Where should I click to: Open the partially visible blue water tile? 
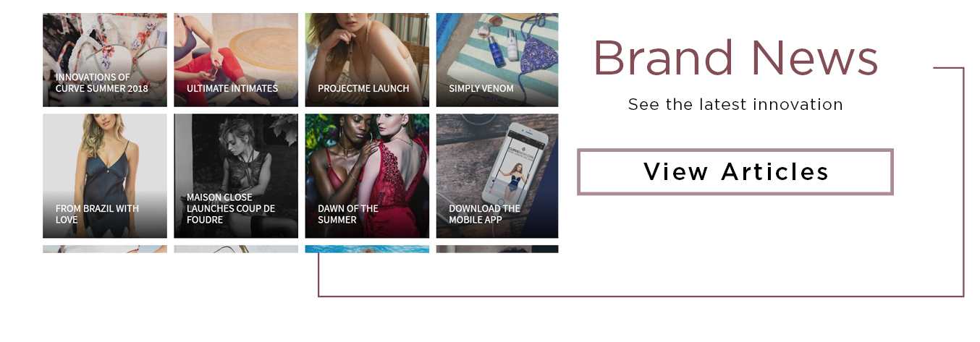coord(367,249)
